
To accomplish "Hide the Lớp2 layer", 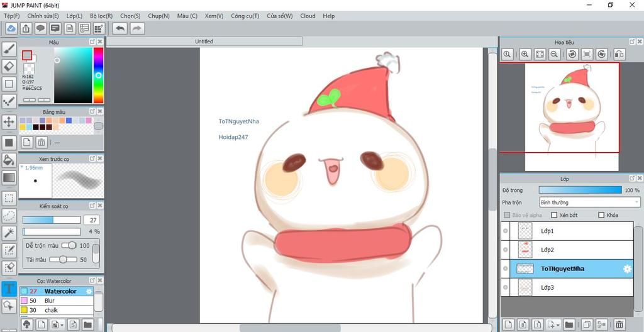I will [505, 250].
